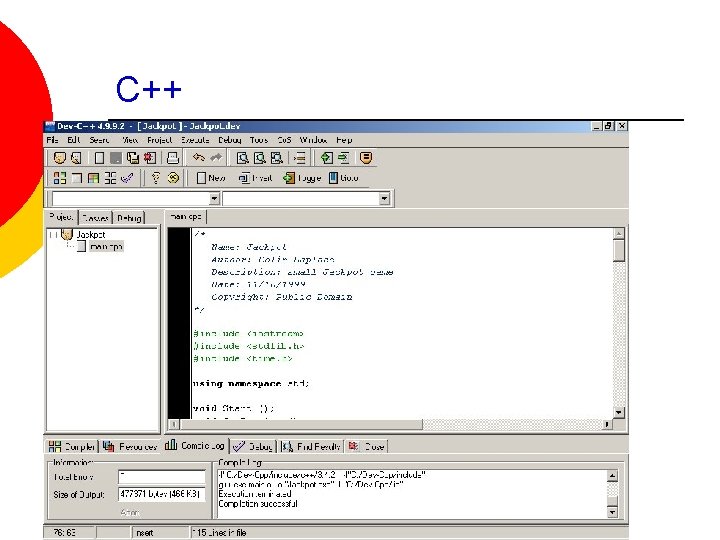Screen dimensions: 720x540
Task: Click the editor vertical scrollbar down arrow
Action: pyautogui.click(x=619, y=413)
